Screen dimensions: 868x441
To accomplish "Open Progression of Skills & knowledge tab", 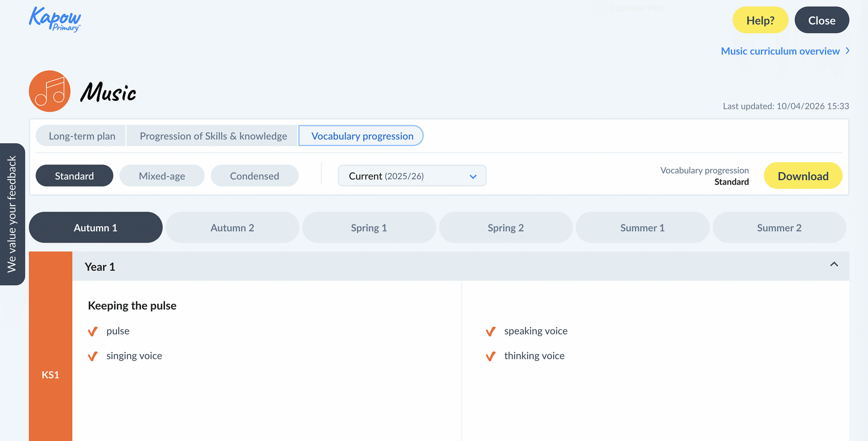I will click(213, 136).
